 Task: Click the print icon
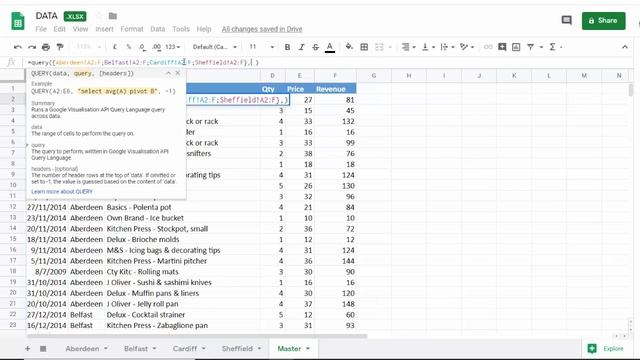(46, 47)
